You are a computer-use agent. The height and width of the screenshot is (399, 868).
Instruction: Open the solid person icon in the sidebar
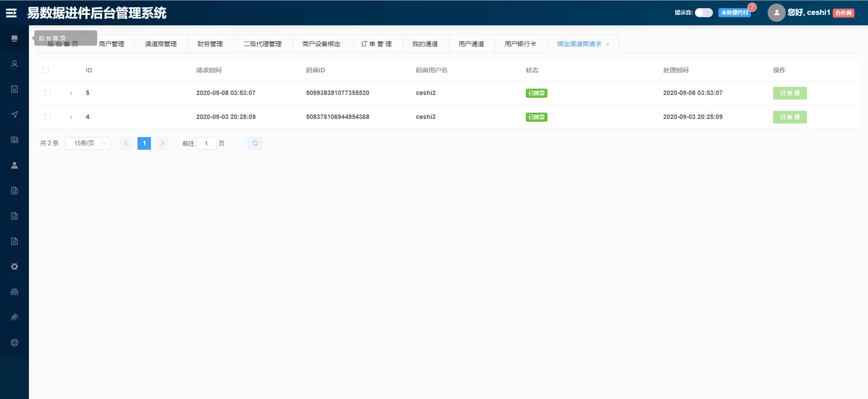click(x=14, y=165)
